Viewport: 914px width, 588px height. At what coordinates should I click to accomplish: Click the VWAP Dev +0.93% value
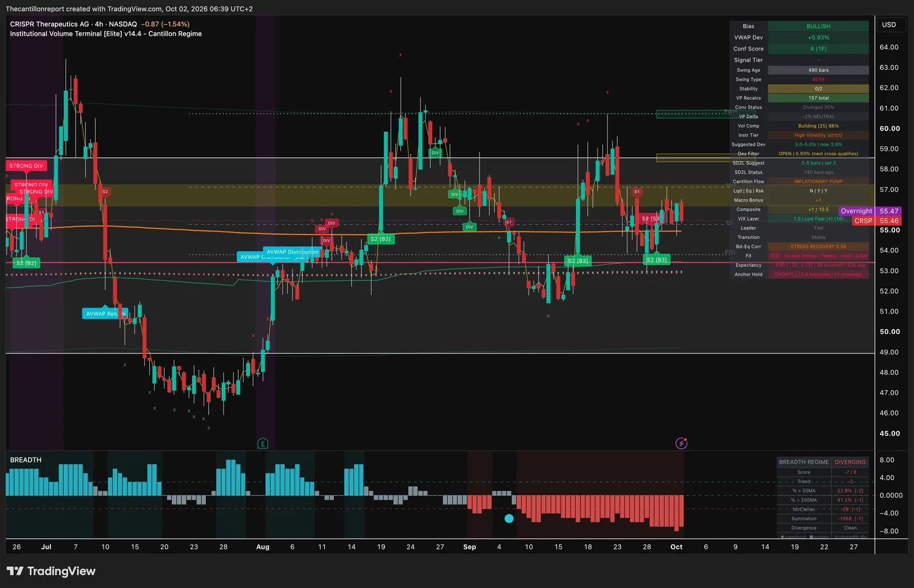818,38
